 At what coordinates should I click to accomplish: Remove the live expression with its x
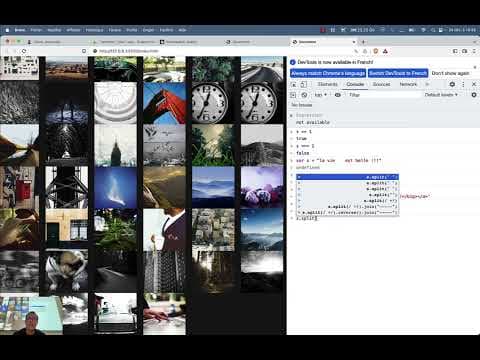(x=291, y=115)
